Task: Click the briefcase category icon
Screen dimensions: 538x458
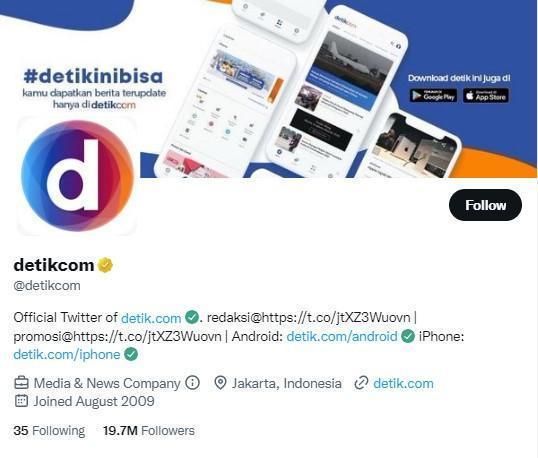Action: click(x=21, y=383)
